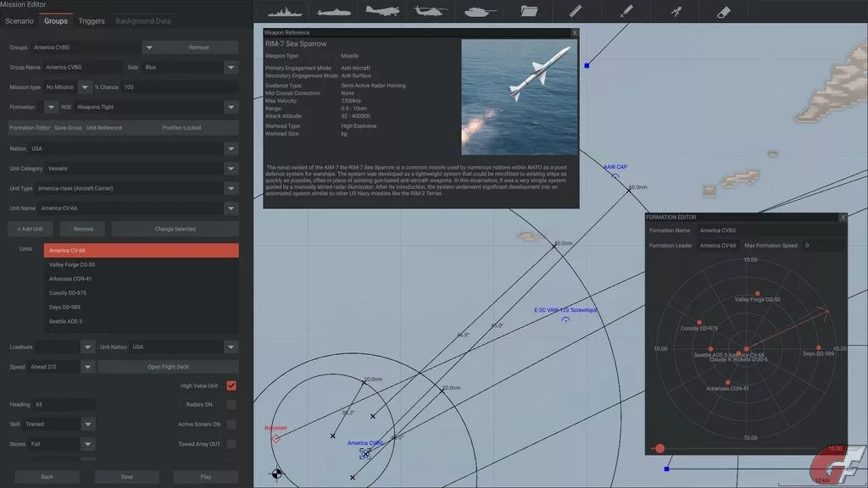Click the fixed-wing aircraft toolbar icon

tap(381, 11)
